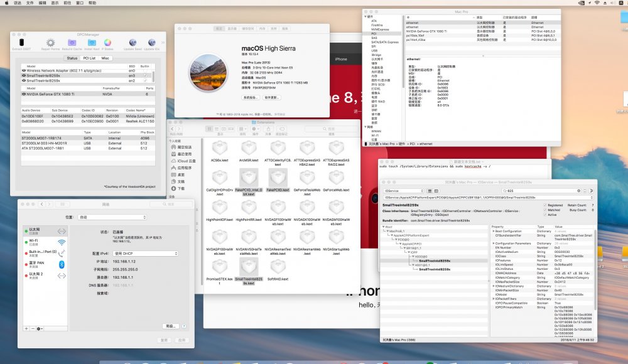Switch to PCI List tab
This screenshot has width=628, height=364.
89,58
